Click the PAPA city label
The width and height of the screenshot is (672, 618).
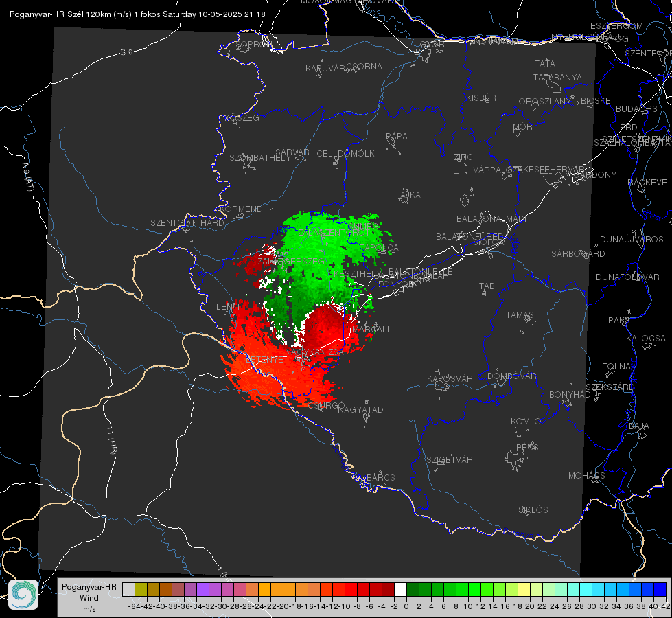(x=397, y=137)
